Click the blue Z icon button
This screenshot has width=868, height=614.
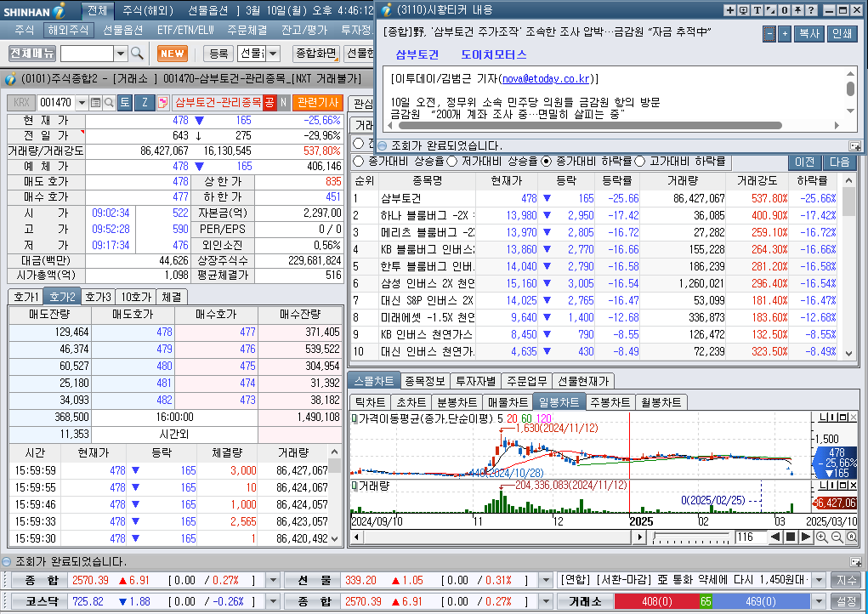(x=145, y=102)
